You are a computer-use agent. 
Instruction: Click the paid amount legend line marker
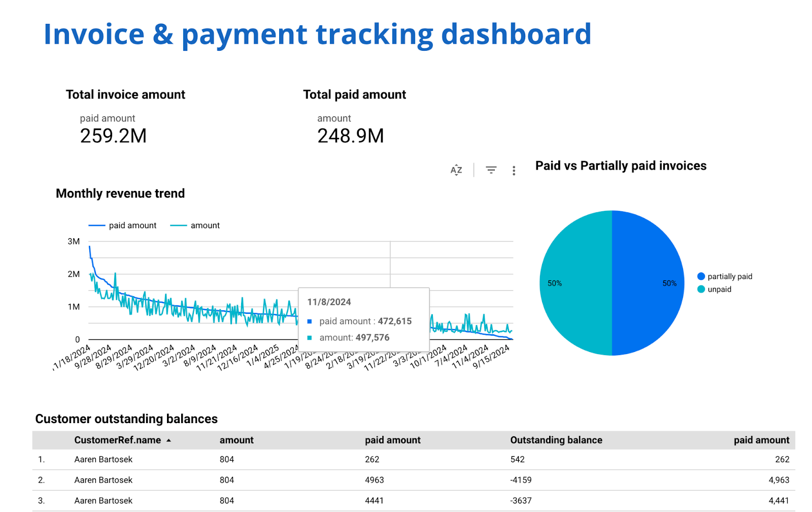[98, 225]
